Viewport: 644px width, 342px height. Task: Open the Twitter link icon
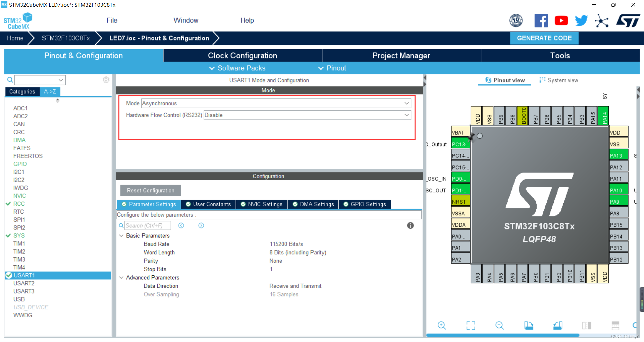[581, 21]
